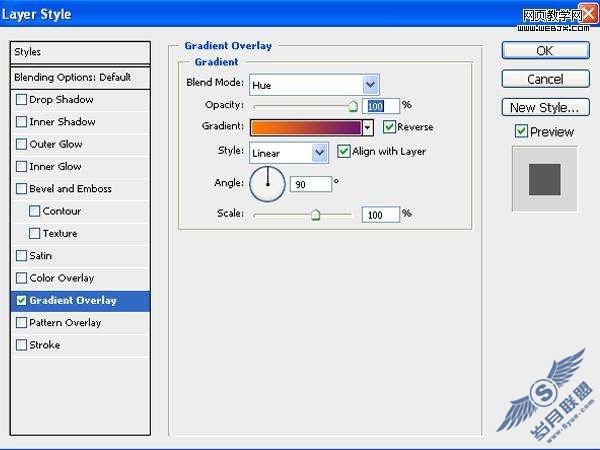Click the style preview thumbnail square
The width and height of the screenshot is (600, 450).
point(545,179)
